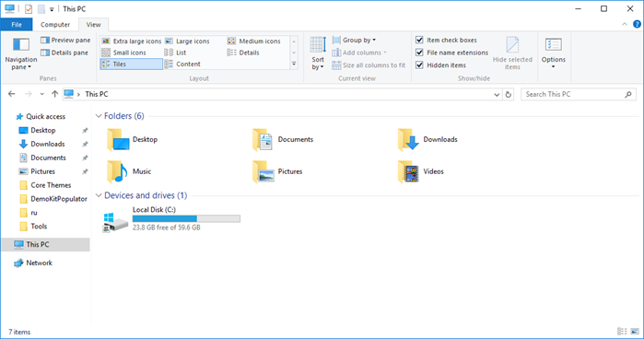The width and height of the screenshot is (644, 339).
Task: Select Large icons layout
Action: tap(188, 41)
